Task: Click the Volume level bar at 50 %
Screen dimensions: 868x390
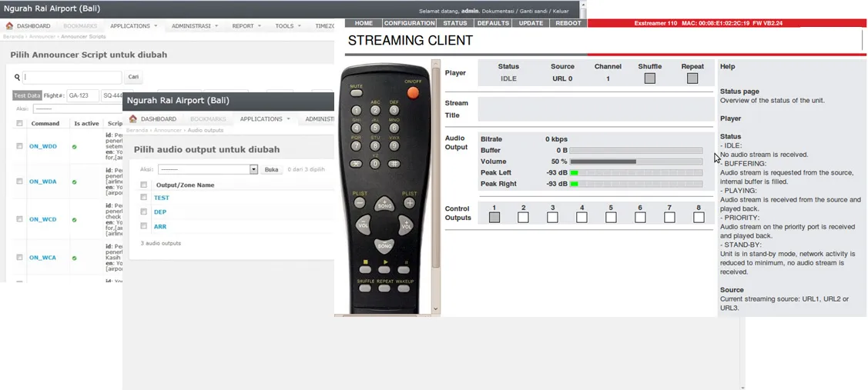Action: pos(636,162)
